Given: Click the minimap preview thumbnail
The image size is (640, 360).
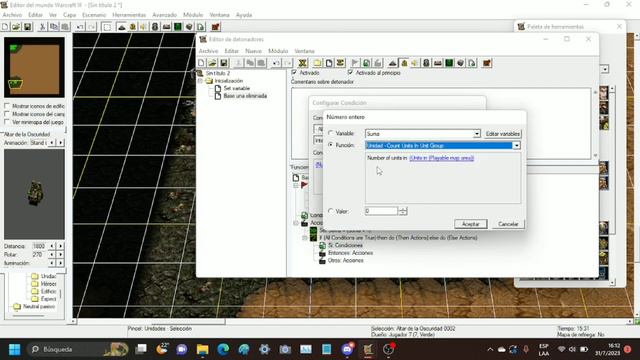Looking at the screenshot, I should click(x=34, y=67).
